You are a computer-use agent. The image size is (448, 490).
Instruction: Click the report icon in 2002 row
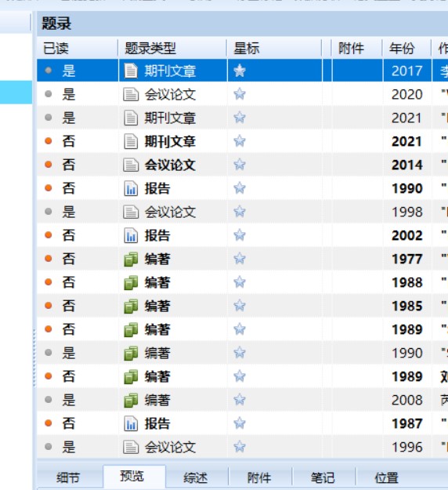[131, 236]
